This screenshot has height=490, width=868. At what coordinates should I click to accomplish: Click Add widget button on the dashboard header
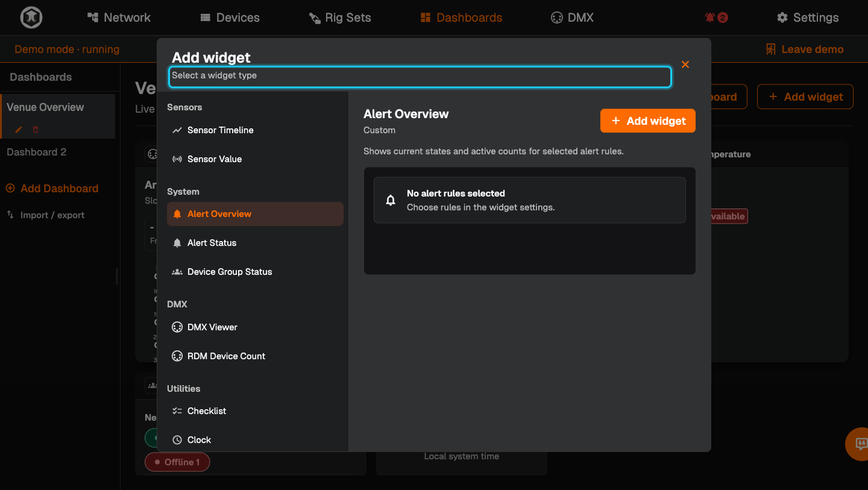[x=805, y=96]
